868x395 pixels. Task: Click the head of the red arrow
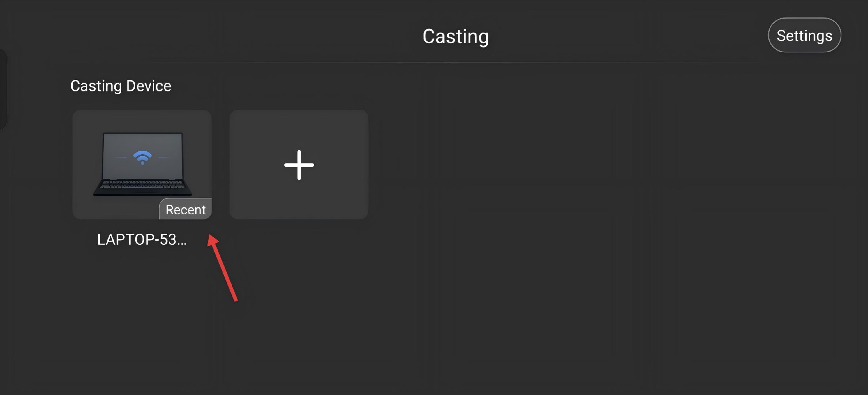(213, 241)
